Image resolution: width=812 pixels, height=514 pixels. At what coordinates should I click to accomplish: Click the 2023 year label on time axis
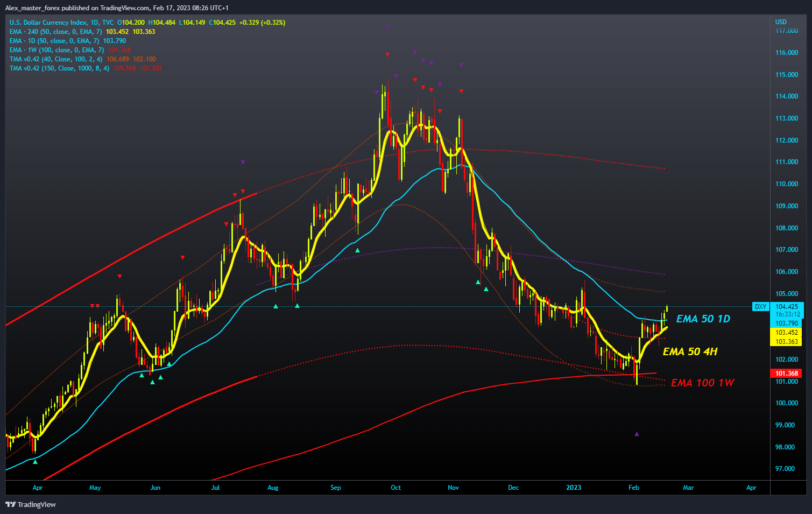[x=574, y=488]
